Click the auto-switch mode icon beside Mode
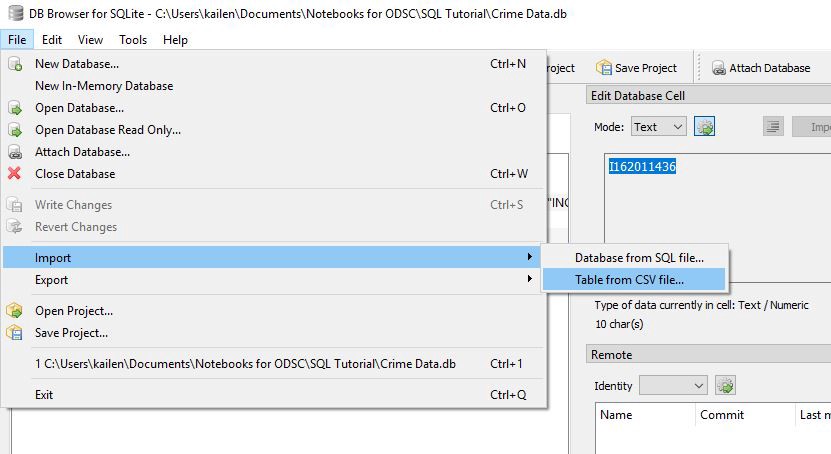Viewport: 831px width, 454px height. click(x=704, y=127)
